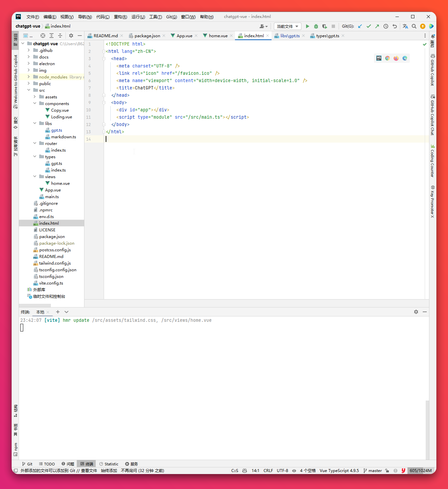Toggle read-only lock icon in status bar
The image size is (448, 489).
pyautogui.click(x=387, y=470)
